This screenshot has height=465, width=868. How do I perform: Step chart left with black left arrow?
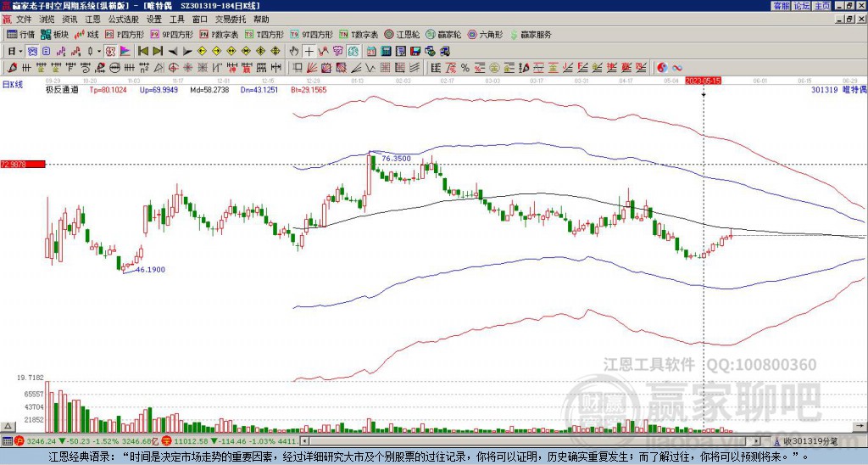pyautogui.click(x=173, y=51)
